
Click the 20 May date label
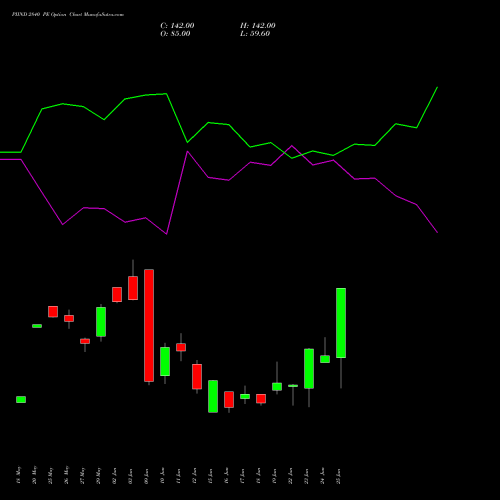[34, 475]
